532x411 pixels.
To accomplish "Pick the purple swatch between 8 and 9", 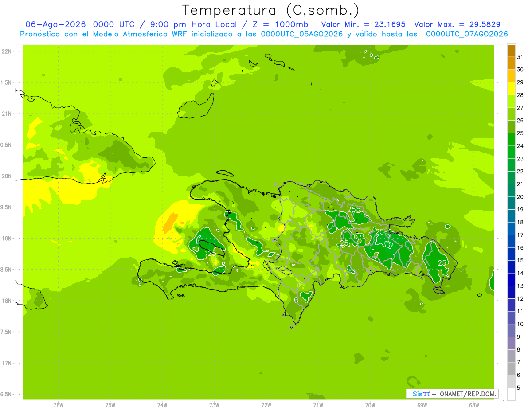I will (x=511, y=343).
